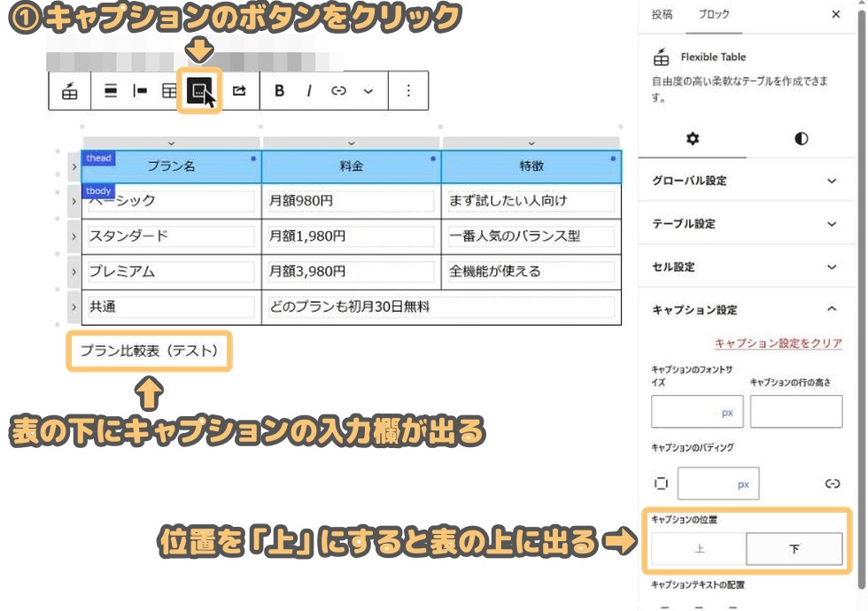Toggle the box sides icon beside padding field

tap(661, 483)
